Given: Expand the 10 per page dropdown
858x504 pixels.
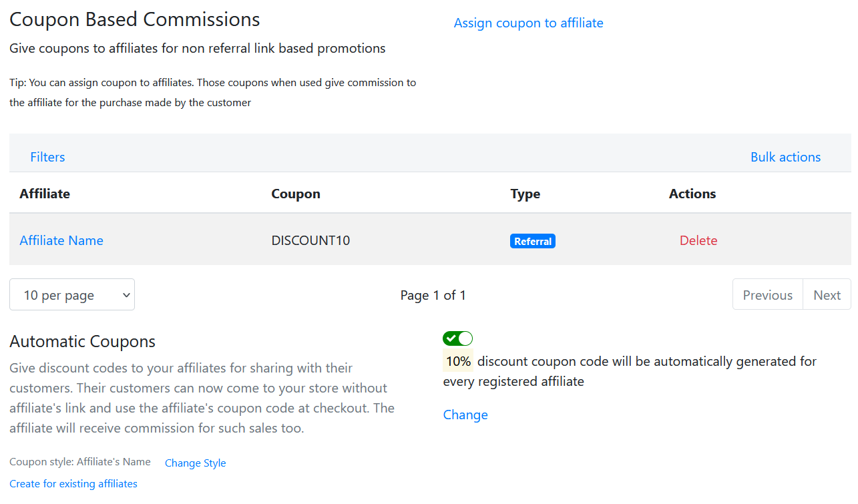Looking at the screenshot, I should point(72,295).
